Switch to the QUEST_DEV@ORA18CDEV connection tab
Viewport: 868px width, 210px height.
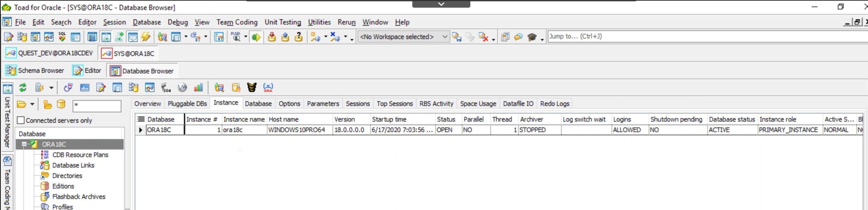coord(49,53)
